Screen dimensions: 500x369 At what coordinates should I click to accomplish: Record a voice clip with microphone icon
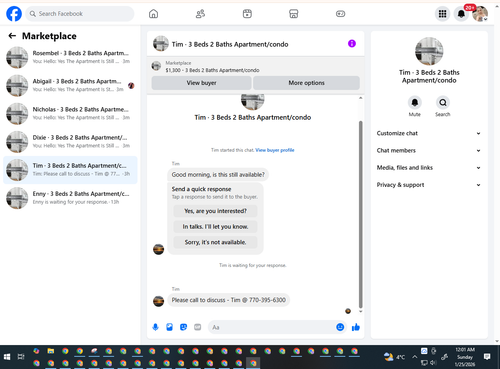(155, 327)
